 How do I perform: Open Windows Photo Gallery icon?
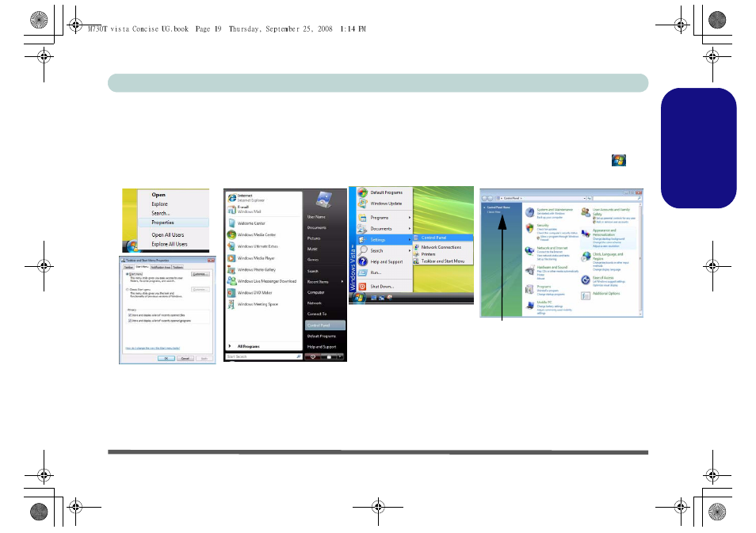pos(232,269)
